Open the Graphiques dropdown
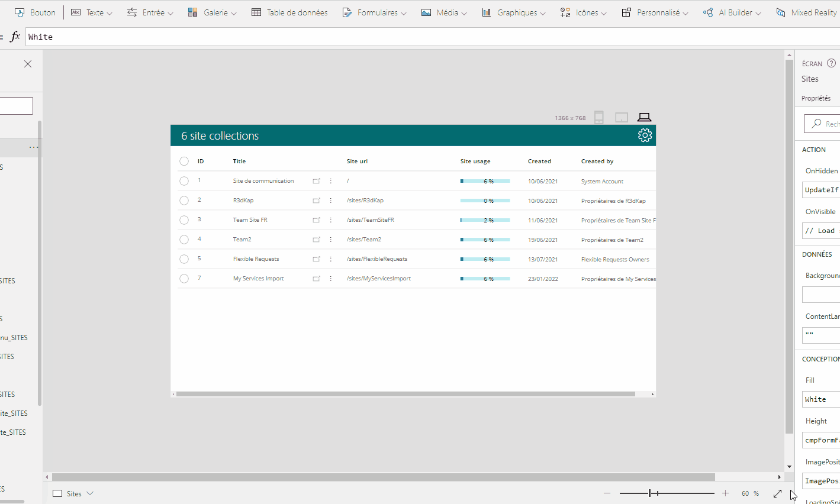The image size is (840, 504). [x=513, y=12]
